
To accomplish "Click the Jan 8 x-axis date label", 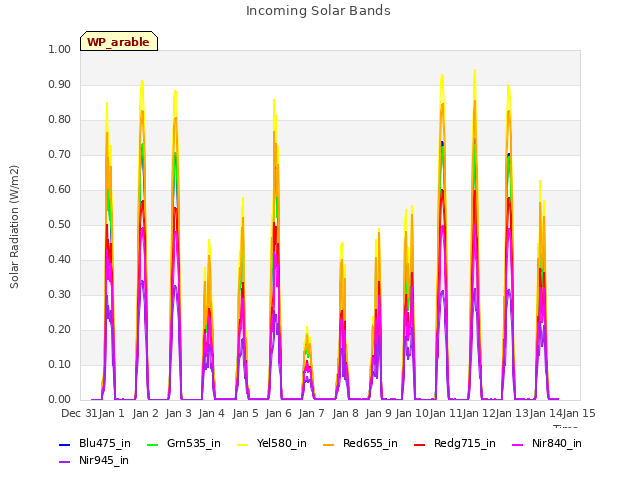I will pyautogui.click(x=345, y=413).
